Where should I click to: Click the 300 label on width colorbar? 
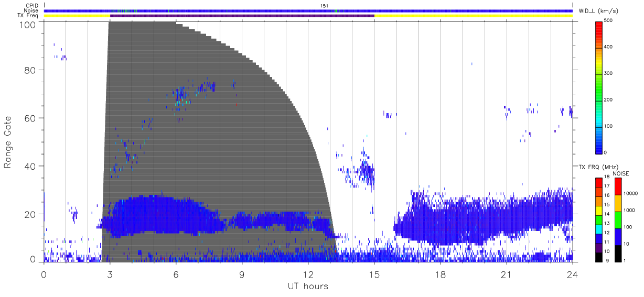click(x=608, y=74)
